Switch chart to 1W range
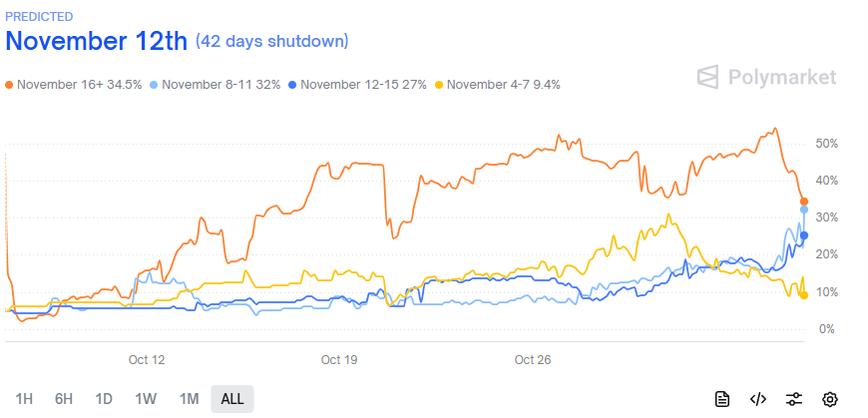This screenshot has width=868, height=418. [x=146, y=399]
